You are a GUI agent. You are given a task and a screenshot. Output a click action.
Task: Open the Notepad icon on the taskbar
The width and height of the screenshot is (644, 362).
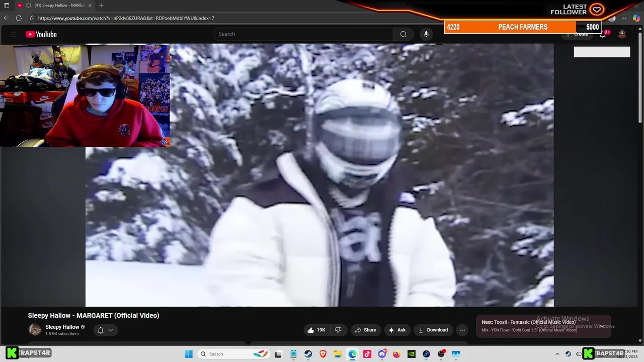[x=293, y=354]
